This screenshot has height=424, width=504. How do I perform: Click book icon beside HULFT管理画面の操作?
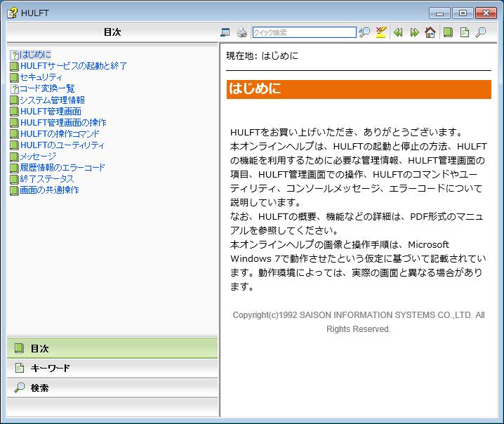tap(14, 123)
